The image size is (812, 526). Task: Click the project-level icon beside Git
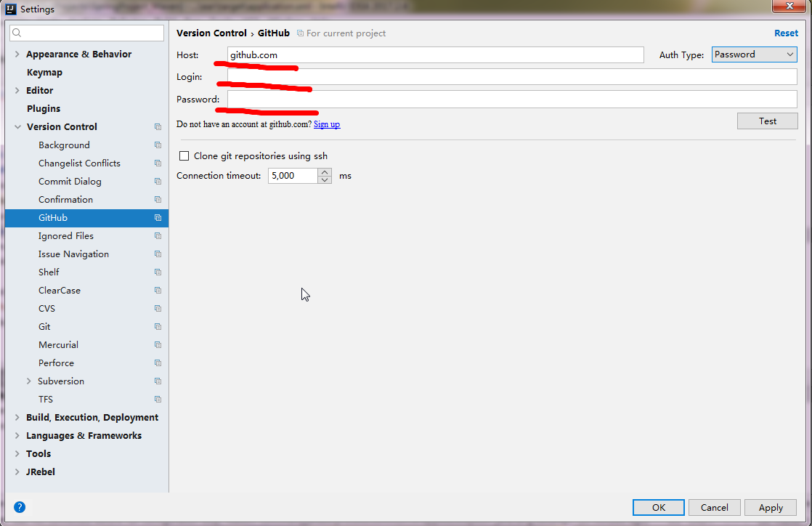click(158, 326)
